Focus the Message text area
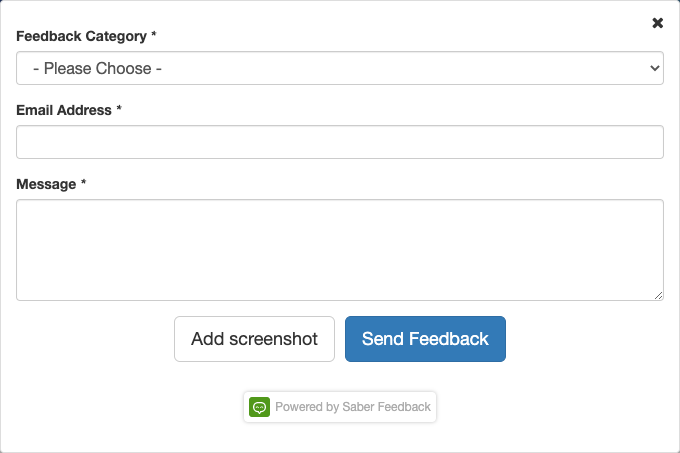The width and height of the screenshot is (680, 453). coord(340,249)
